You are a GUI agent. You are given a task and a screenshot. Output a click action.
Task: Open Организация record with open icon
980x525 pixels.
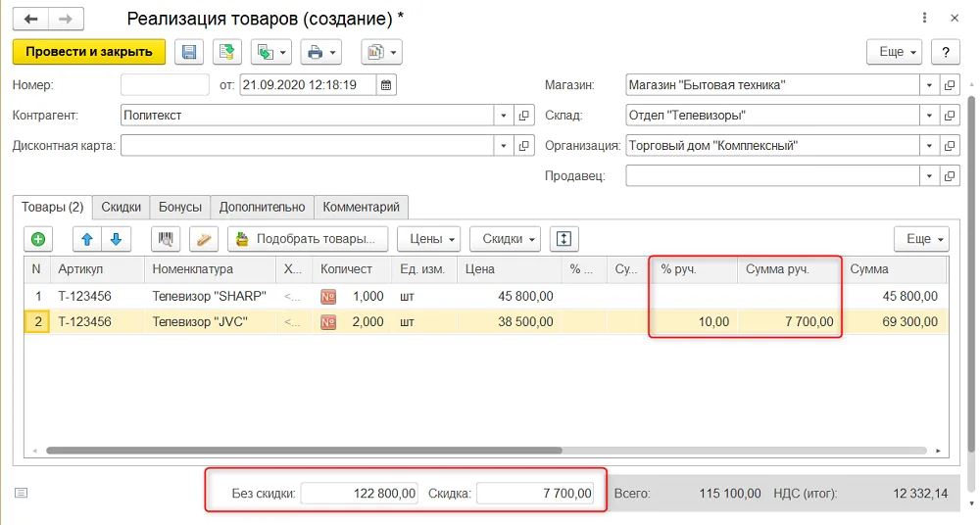coord(950,146)
